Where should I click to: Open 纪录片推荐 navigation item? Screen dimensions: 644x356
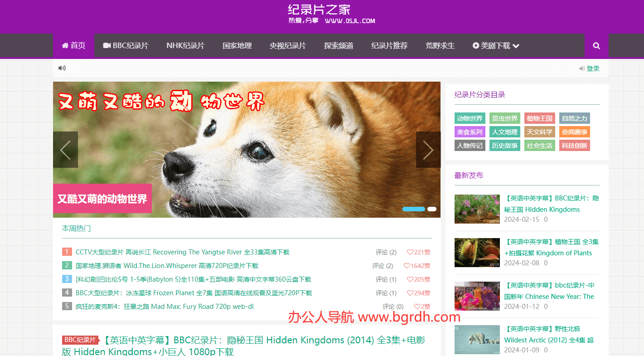[x=389, y=45]
